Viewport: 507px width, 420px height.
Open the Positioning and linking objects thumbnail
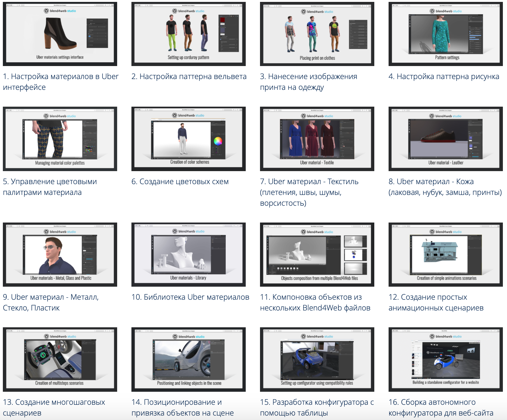click(189, 359)
